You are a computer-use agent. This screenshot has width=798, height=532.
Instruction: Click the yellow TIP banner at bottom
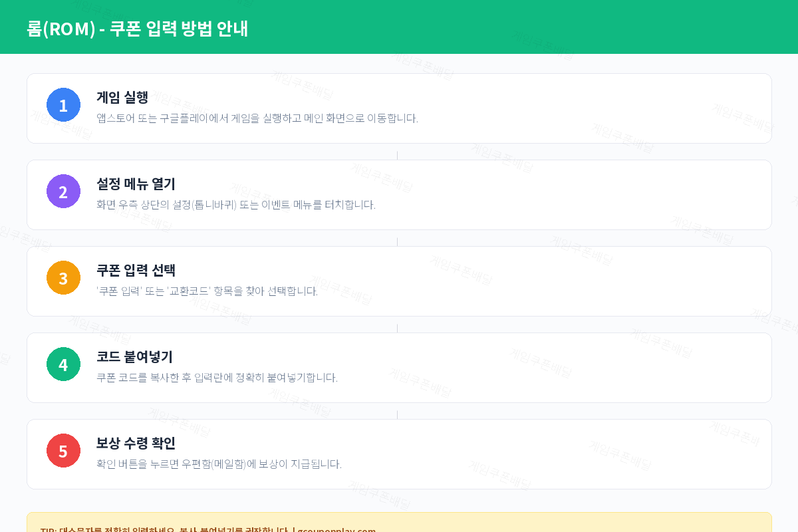click(x=399, y=525)
